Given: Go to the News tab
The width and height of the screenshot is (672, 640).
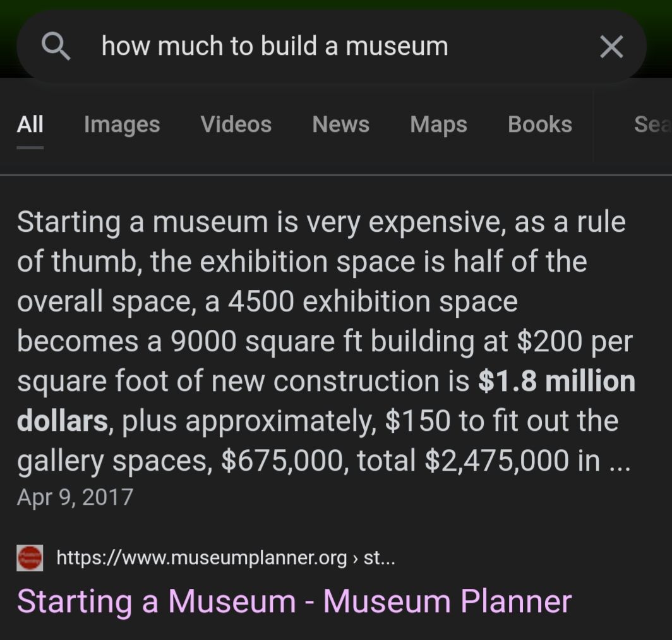Looking at the screenshot, I should (340, 124).
